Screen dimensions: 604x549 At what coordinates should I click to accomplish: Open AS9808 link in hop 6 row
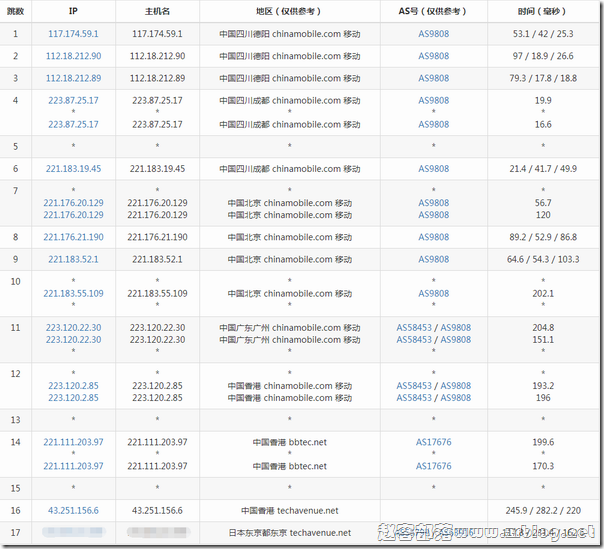tap(434, 169)
